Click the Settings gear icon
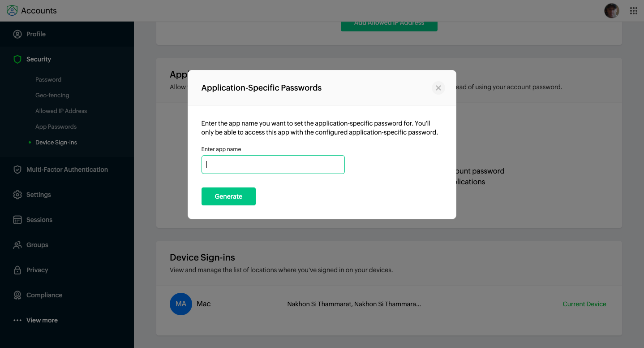 17,195
